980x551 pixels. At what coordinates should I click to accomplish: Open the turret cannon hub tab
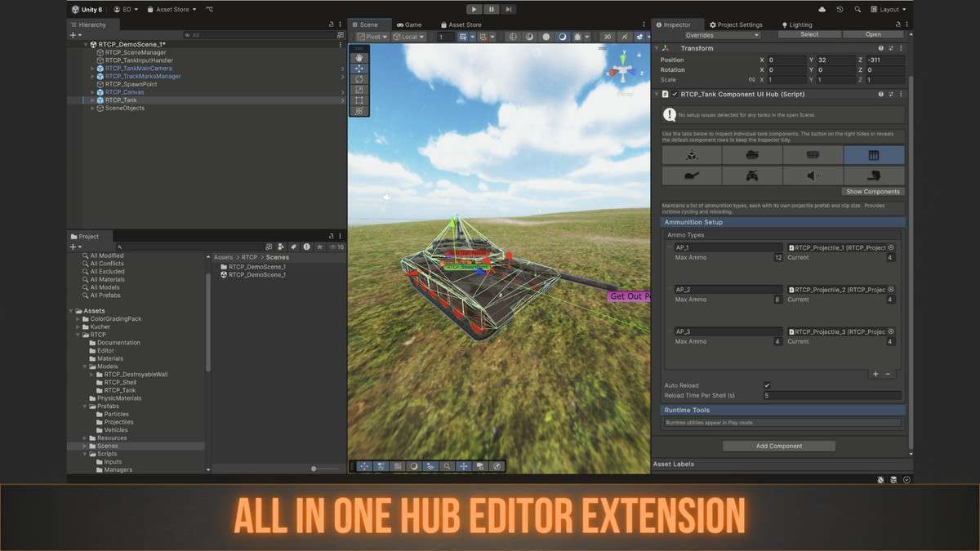(692, 176)
